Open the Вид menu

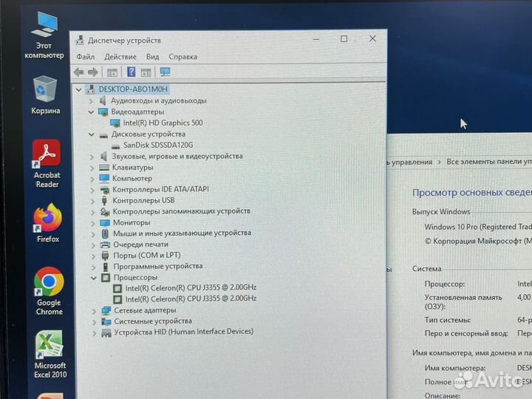point(153,57)
